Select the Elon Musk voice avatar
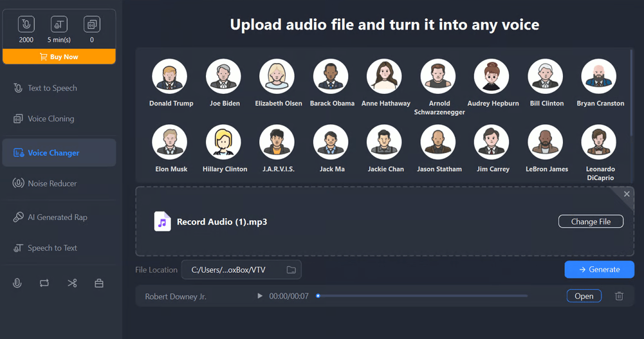This screenshot has height=339, width=644. click(170, 142)
